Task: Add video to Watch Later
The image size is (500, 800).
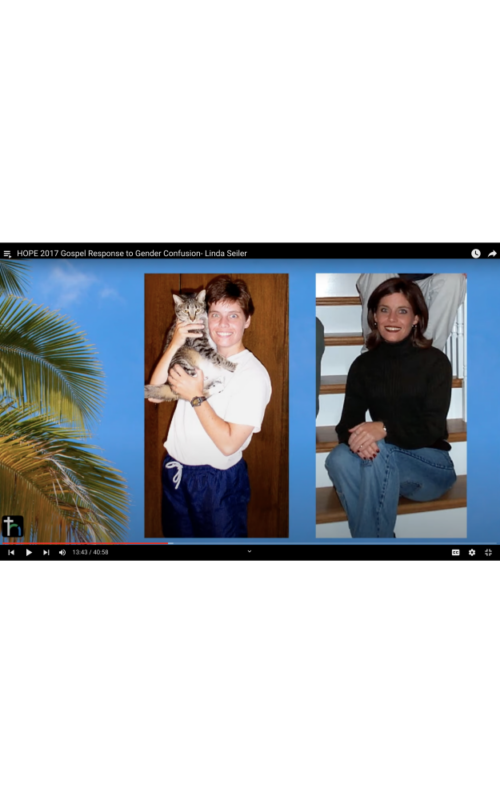Action: pyautogui.click(x=476, y=254)
